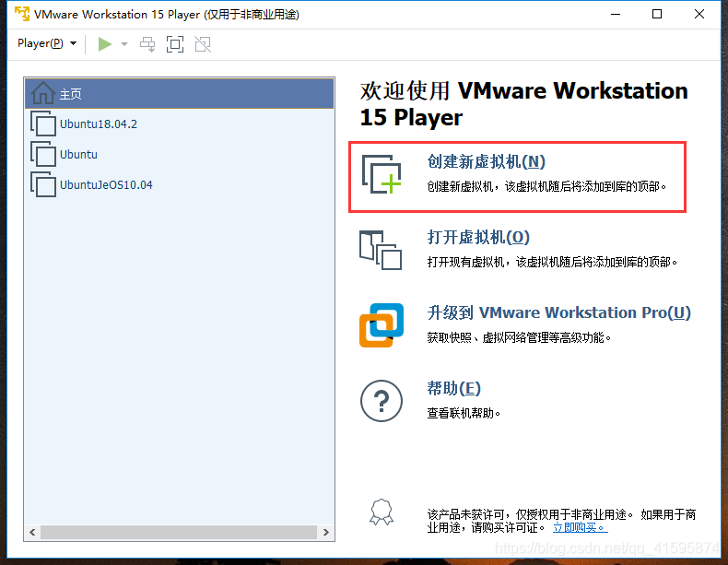Click the home icon beside 主页
Viewport: 728px width, 565px height.
tap(42, 93)
